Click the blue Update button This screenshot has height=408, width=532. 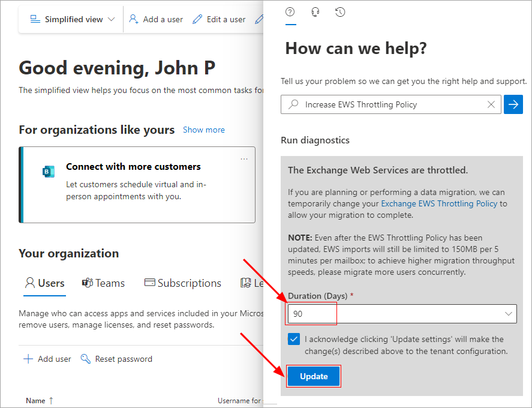[314, 376]
